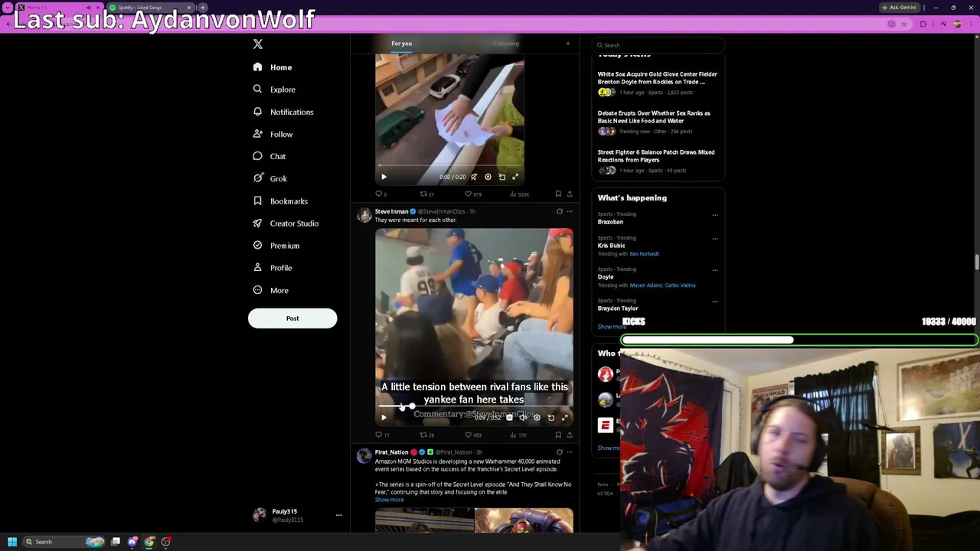
Task: Open Steve Inman's profile picture
Action: pyautogui.click(x=364, y=216)
